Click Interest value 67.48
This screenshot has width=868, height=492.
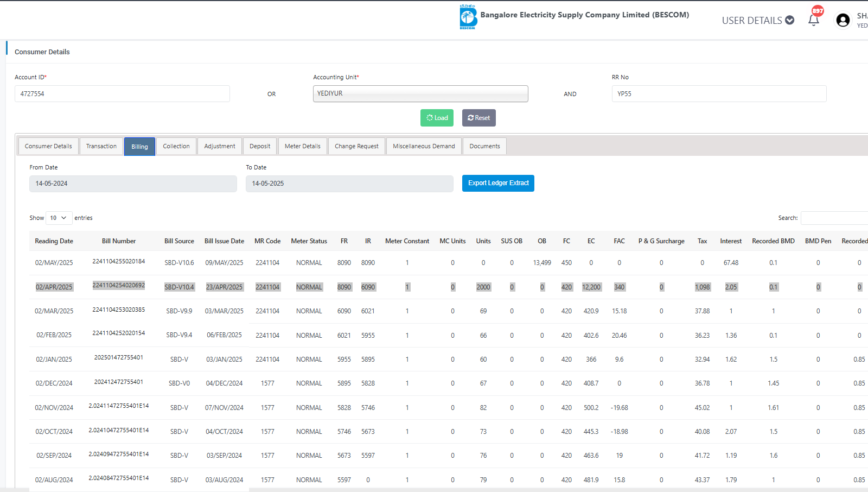731,263
